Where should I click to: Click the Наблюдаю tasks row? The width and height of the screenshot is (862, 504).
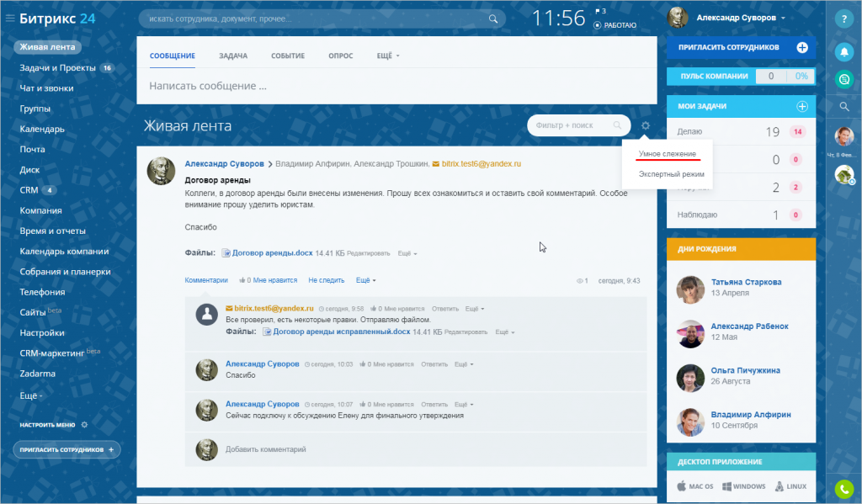click(x=741, y=215)
